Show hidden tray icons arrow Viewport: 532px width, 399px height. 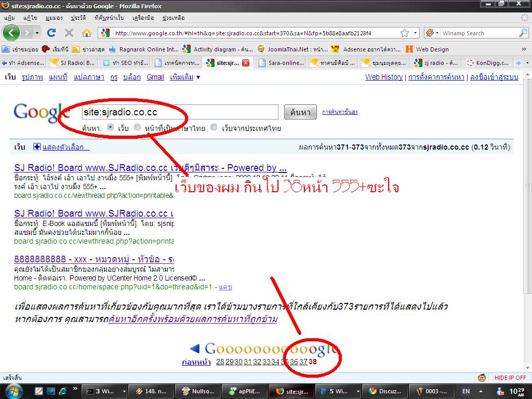point(481,391)
